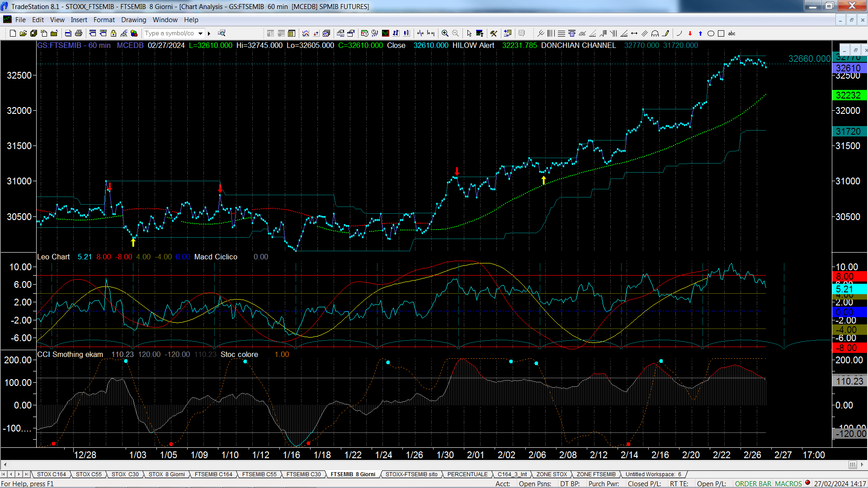Image resolution: width=868 pixels, height=488 pixels.
Task: Click the horizontal scrollbar right arrow
Action: 863,465
